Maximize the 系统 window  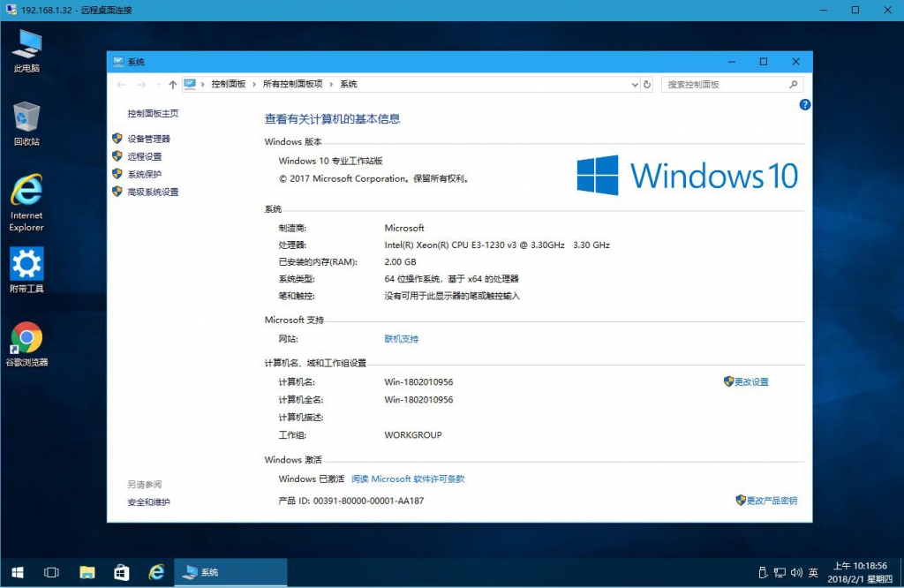click(764, 62)
